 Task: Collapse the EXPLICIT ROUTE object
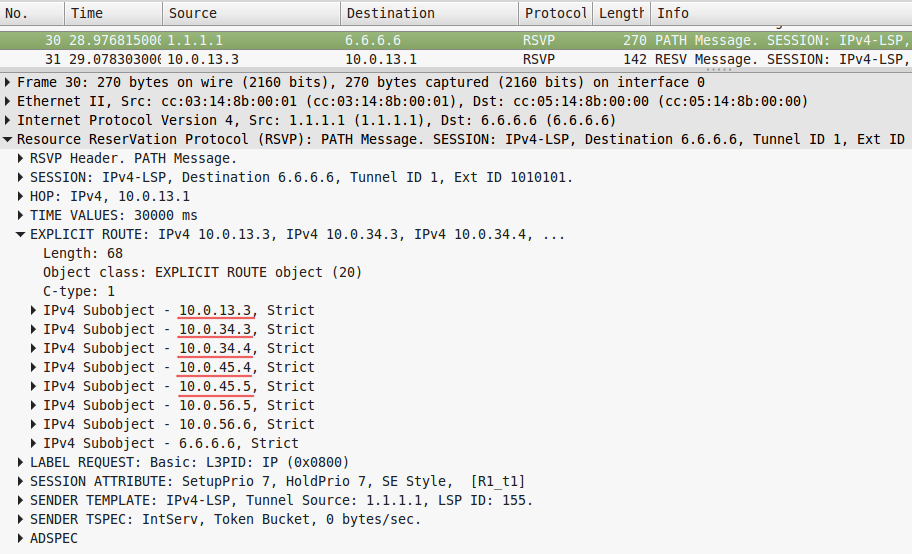tap(22, 234)
